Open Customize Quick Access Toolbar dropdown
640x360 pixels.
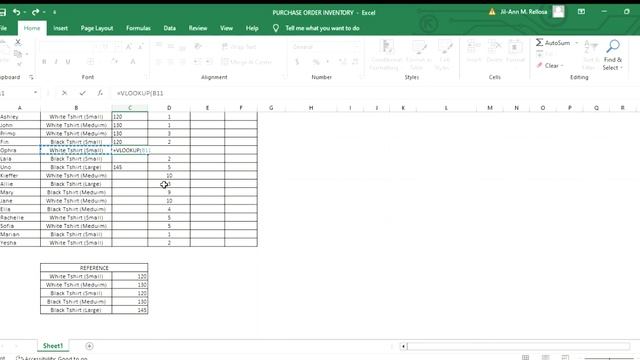point(54,12)
